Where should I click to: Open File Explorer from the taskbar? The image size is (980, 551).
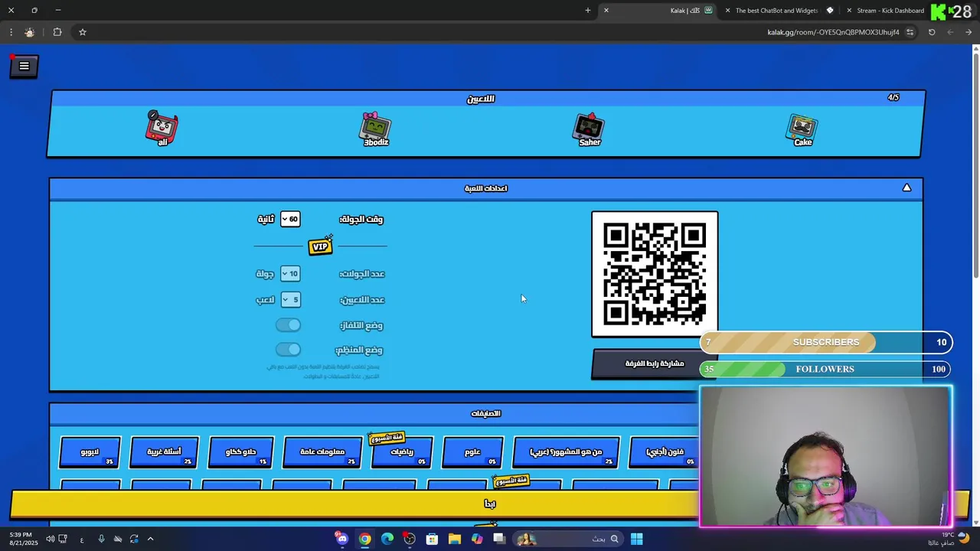455,539
